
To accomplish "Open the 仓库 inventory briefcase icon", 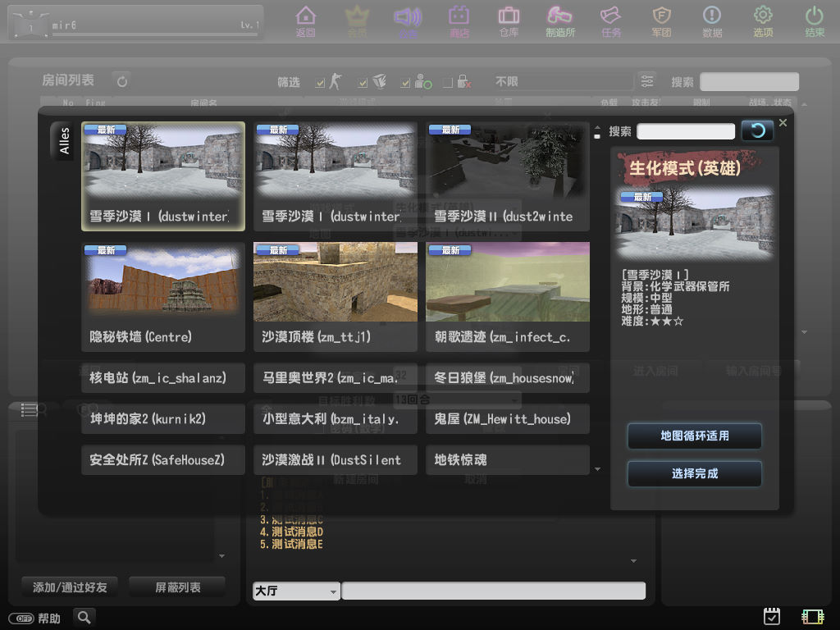I will click(x=509, y=21).
